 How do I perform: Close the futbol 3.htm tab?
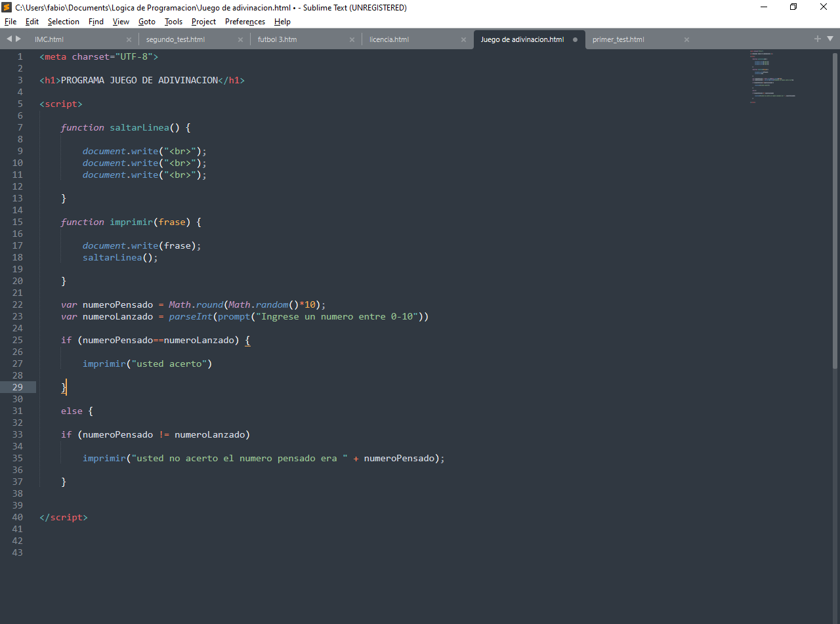[352, 39]
